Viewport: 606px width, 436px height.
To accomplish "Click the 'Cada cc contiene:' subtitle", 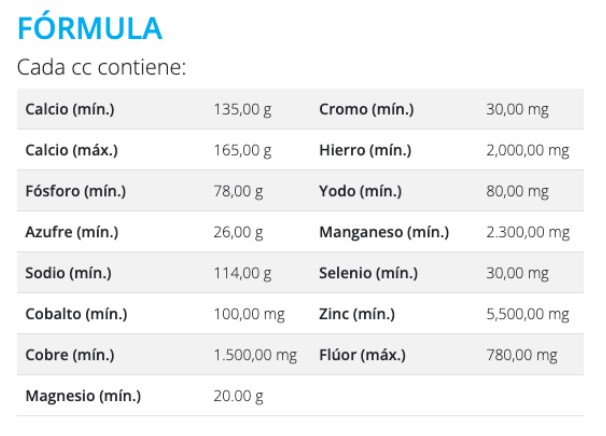I will click(102, 69).
